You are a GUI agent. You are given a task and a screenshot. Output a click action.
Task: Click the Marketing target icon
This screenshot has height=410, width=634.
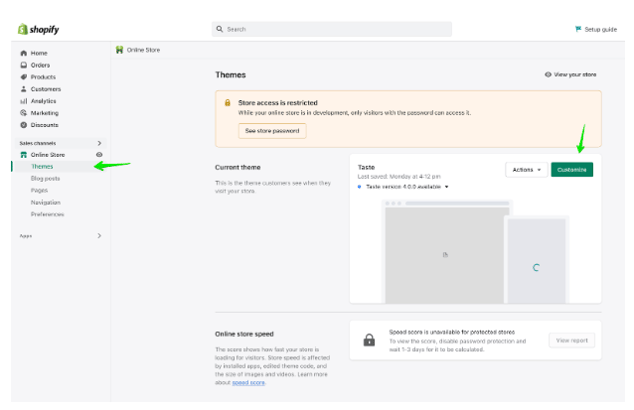(x=23, y=113)
